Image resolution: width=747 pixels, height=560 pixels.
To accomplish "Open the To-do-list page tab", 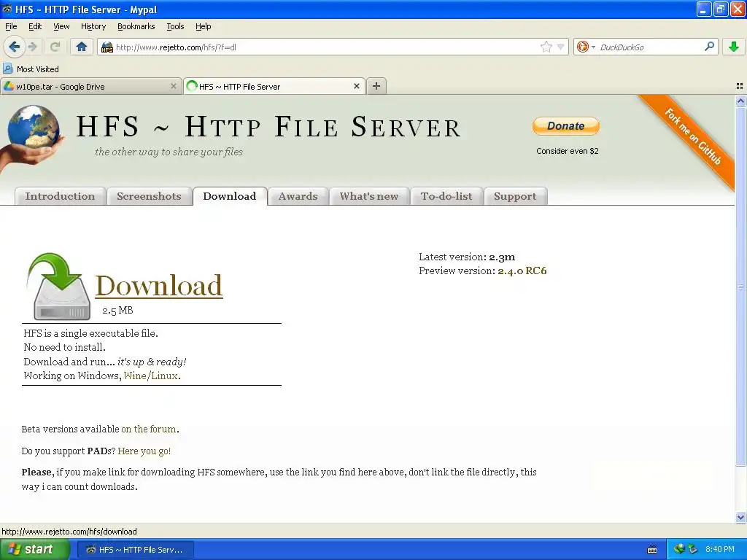I will (x=446, y=196).
